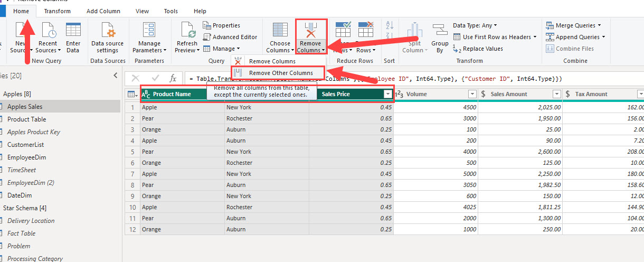Click Replace Values
Viewport: 644px width, 262px height.
(x=478, y=49)
